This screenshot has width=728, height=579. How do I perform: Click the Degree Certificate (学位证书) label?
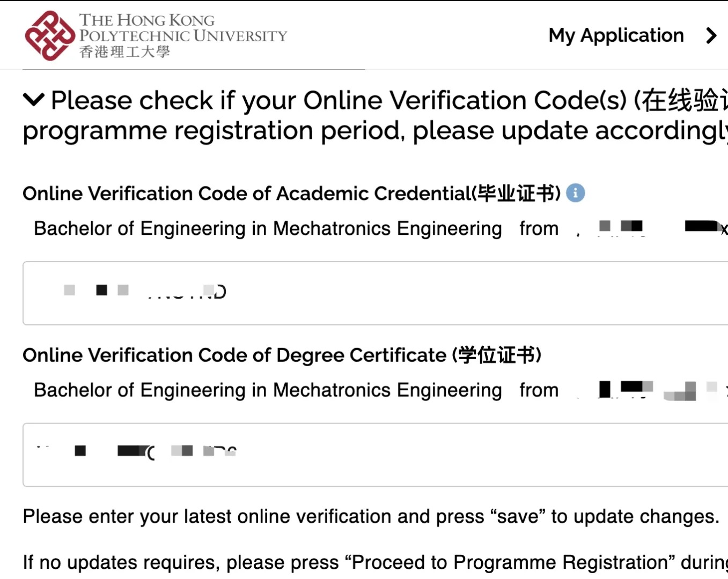[282, 355]
